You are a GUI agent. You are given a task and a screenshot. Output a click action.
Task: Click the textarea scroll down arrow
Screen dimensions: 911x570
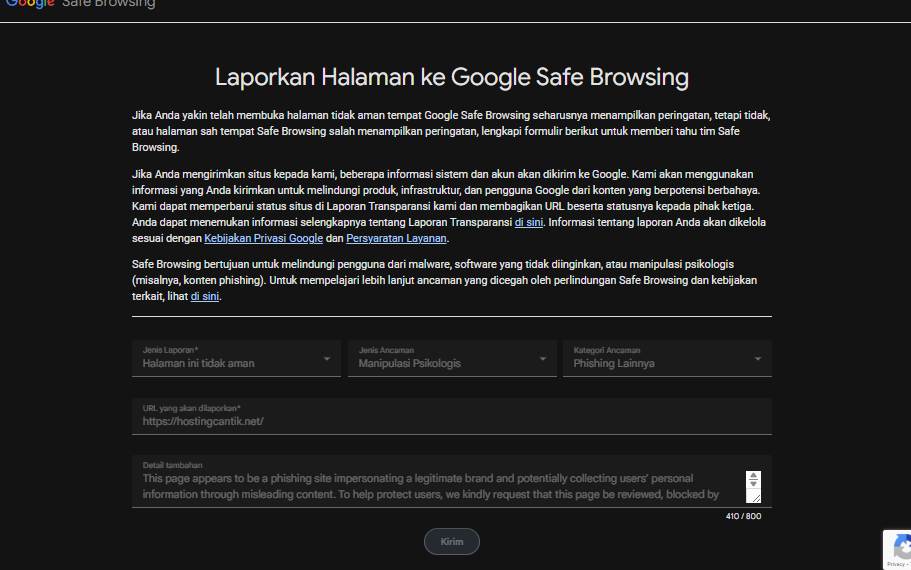click(x=753, y=483)
